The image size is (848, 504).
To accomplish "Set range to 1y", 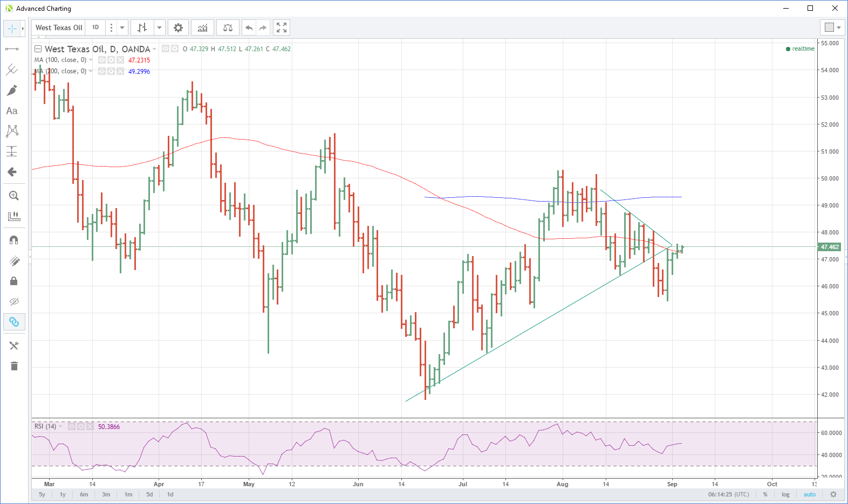I will pyautogui.click(x=63, y=494).
